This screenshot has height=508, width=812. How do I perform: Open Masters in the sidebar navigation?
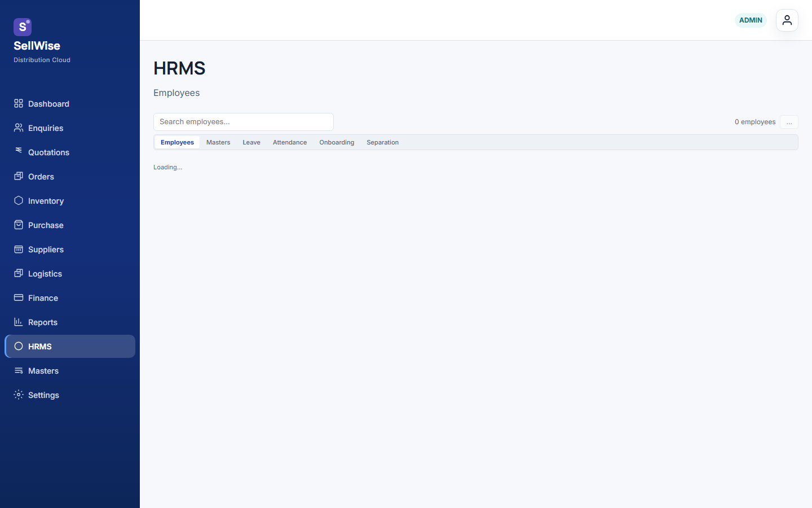(x=70, y=371)
